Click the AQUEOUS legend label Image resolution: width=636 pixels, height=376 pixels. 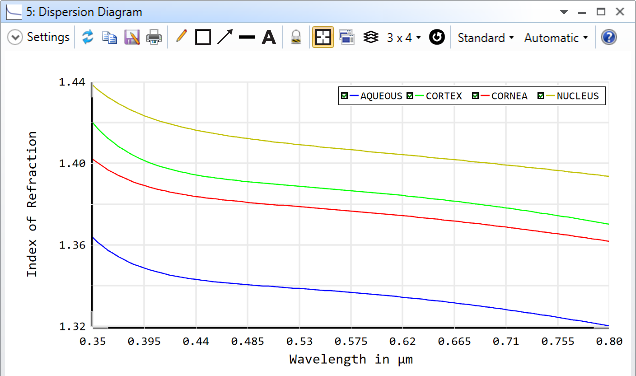[x=381, y=96]
